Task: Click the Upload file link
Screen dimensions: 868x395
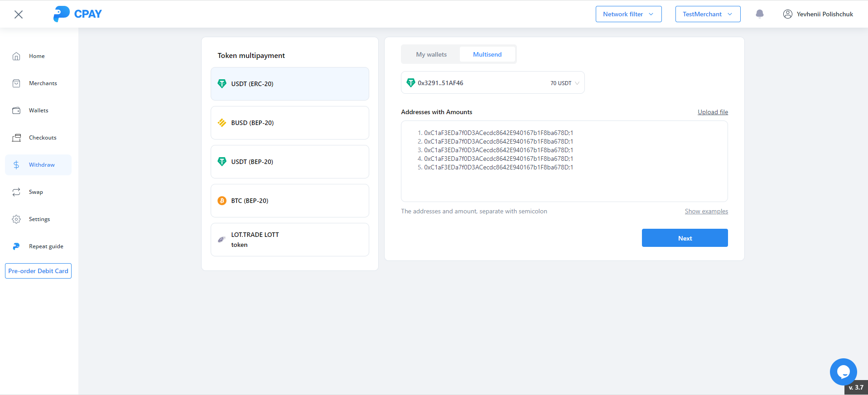Action: click(x=713, y=112)
